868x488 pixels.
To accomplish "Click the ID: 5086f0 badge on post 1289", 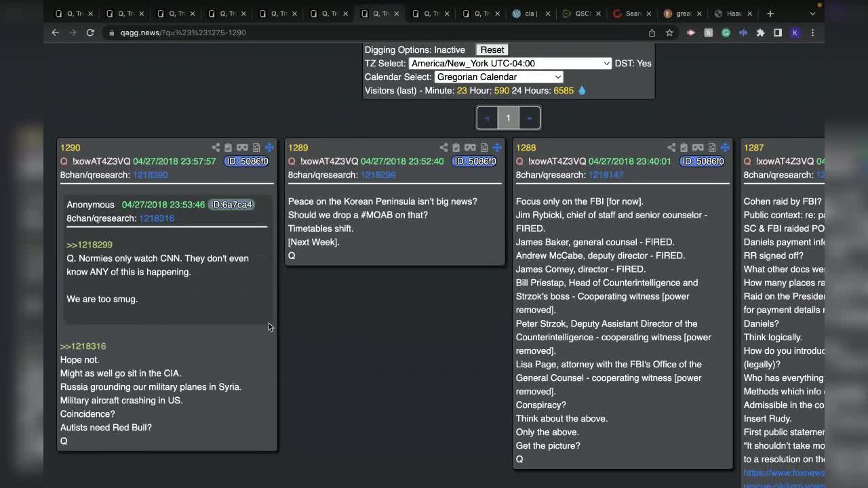I will point(474,161).
